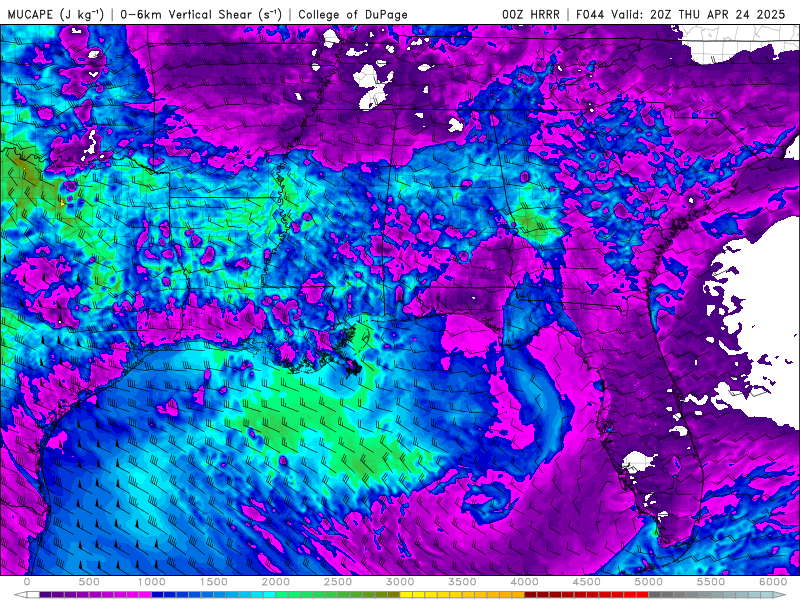Click the '1000' color scale label
This screenshot has height=600, width=800.
point(151,582)
